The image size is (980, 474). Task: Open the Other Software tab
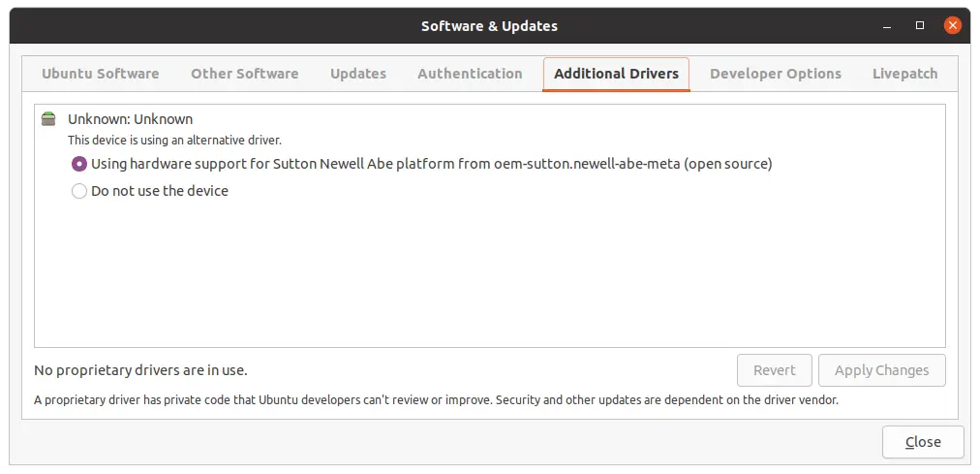(244, 74)
